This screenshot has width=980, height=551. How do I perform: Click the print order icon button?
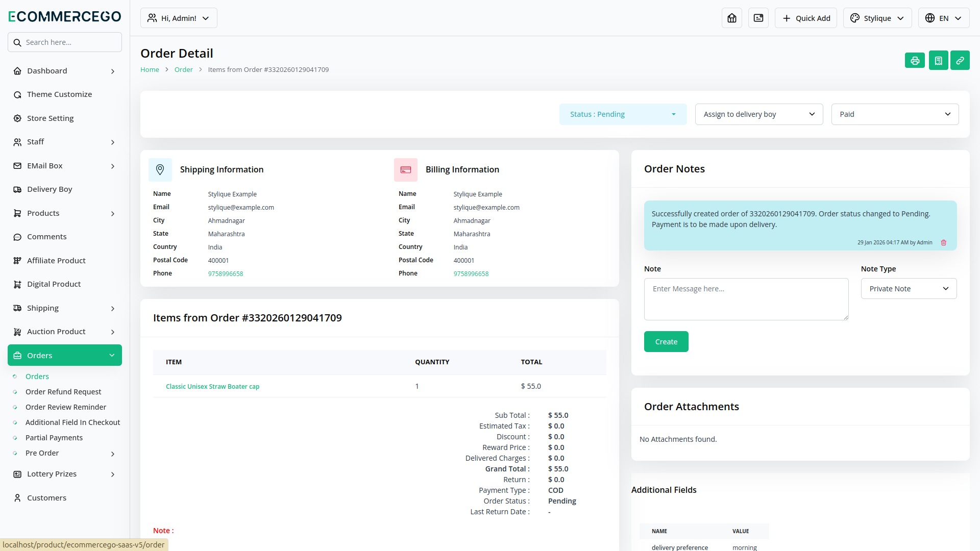point(915,61)
